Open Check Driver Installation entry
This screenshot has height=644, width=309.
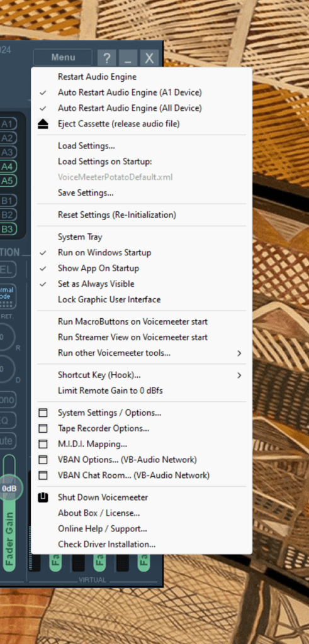point(142,544)
